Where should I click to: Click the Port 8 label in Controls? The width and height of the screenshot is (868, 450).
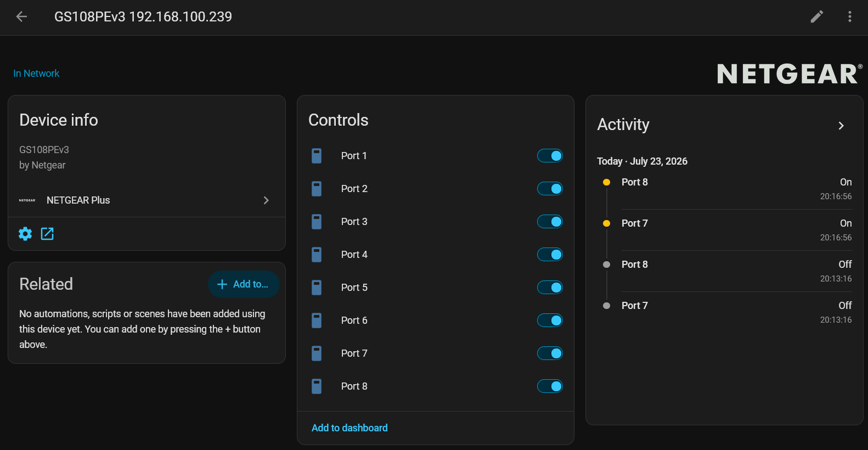tap(354, 386)
